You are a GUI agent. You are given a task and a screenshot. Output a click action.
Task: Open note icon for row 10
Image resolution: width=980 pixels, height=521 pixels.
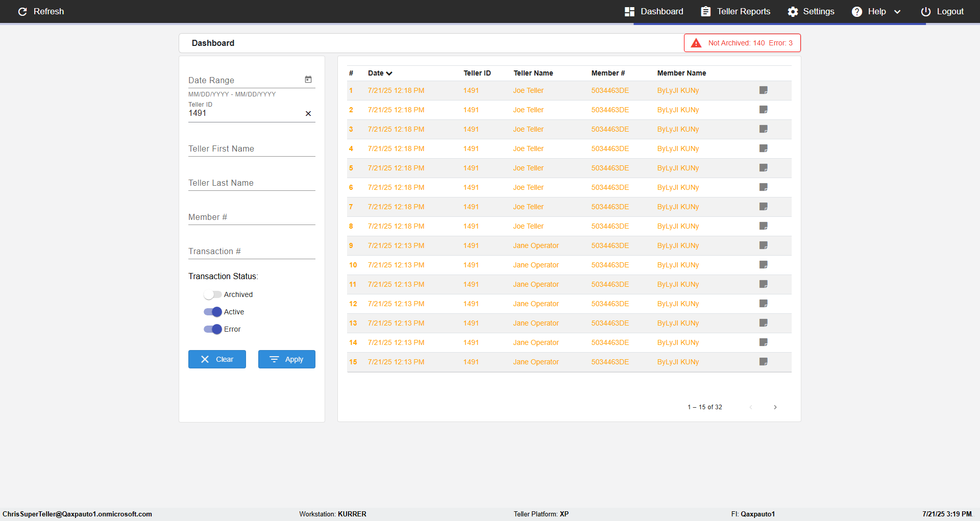764,265
